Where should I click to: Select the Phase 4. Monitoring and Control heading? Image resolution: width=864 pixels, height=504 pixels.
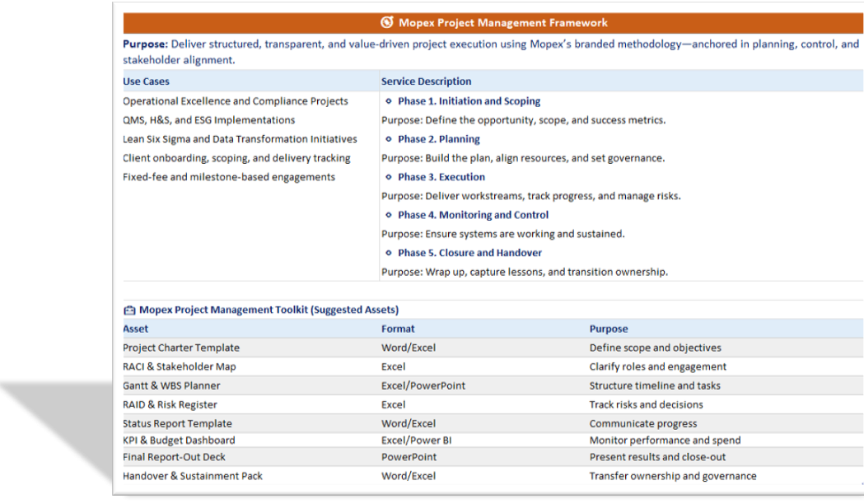(x=473, y=215)
